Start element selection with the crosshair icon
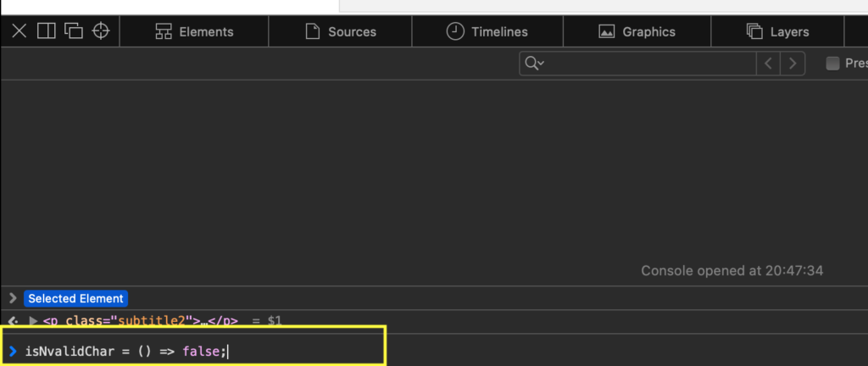868x366 pixels. click(x=101, y=31)
